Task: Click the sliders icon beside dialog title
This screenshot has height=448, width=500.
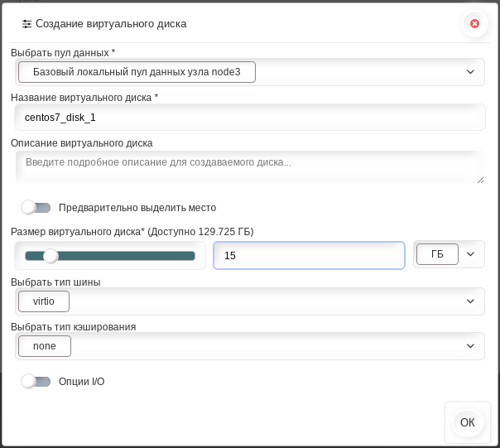Action: (26, 24)
